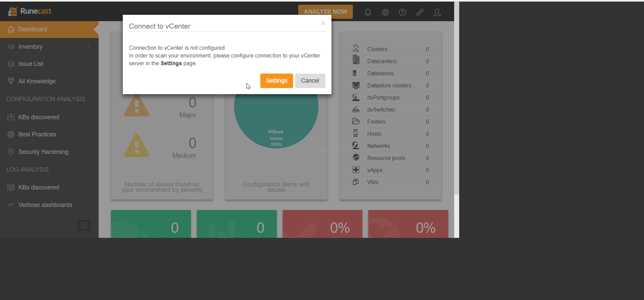The image size is (644, 300).
Task: Click the Resource pools label
Action: point(387,158)
